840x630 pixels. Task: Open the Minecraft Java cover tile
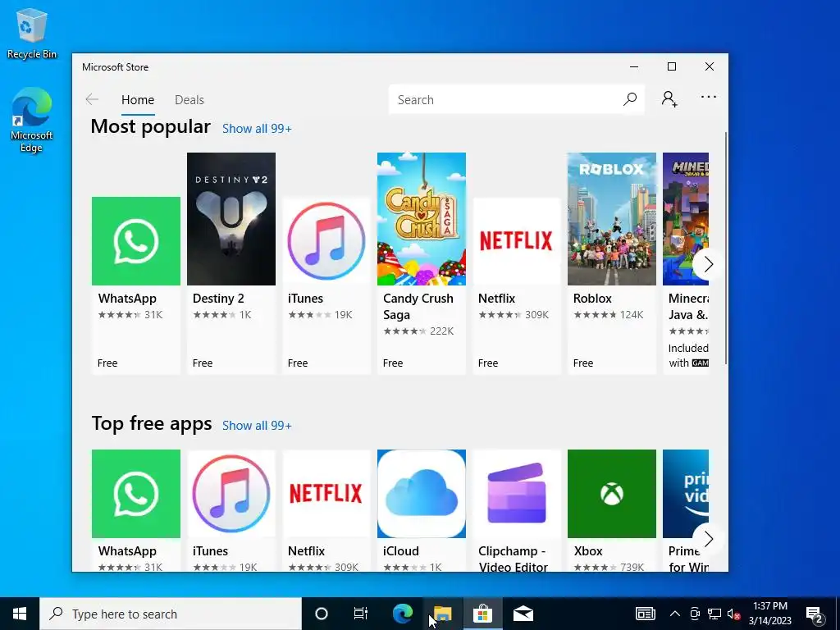[x=686, y=218]
